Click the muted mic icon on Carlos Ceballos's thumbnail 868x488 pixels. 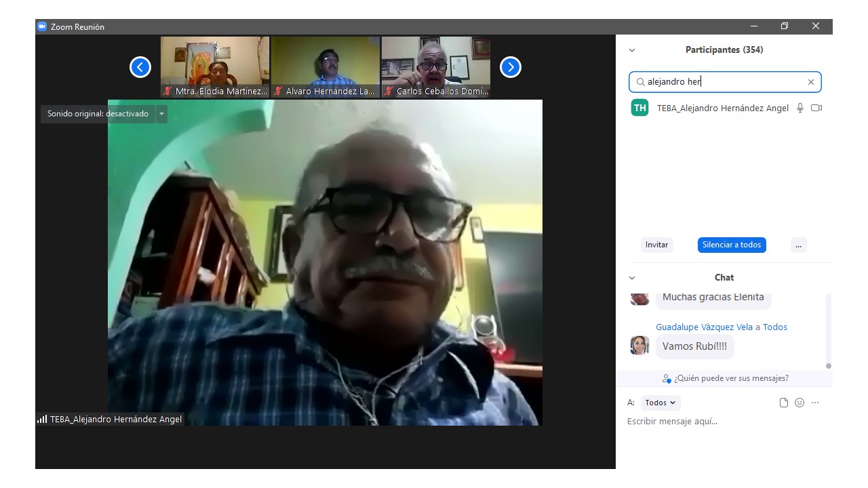(389, 91)
